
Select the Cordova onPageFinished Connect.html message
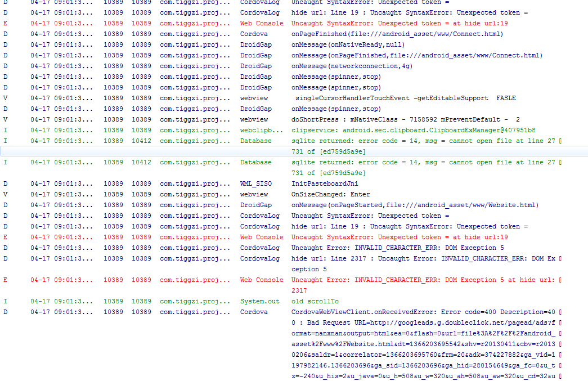coord(397,34)
